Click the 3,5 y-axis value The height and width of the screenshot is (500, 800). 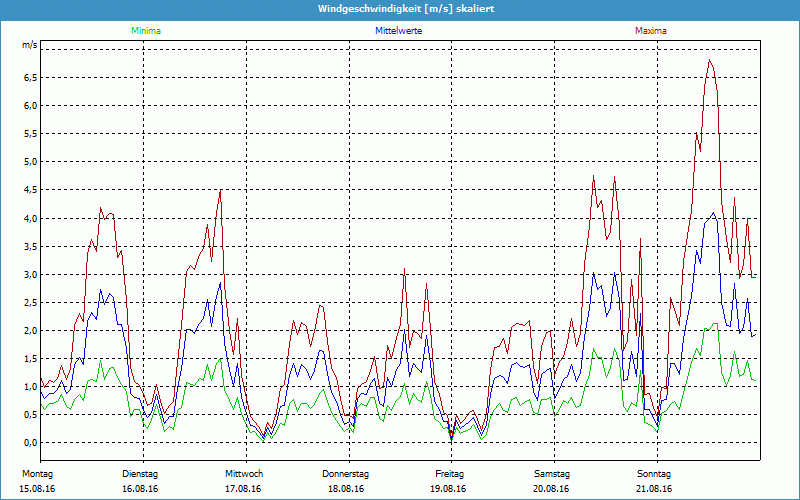pyautogui.click(x=30, y=246)
